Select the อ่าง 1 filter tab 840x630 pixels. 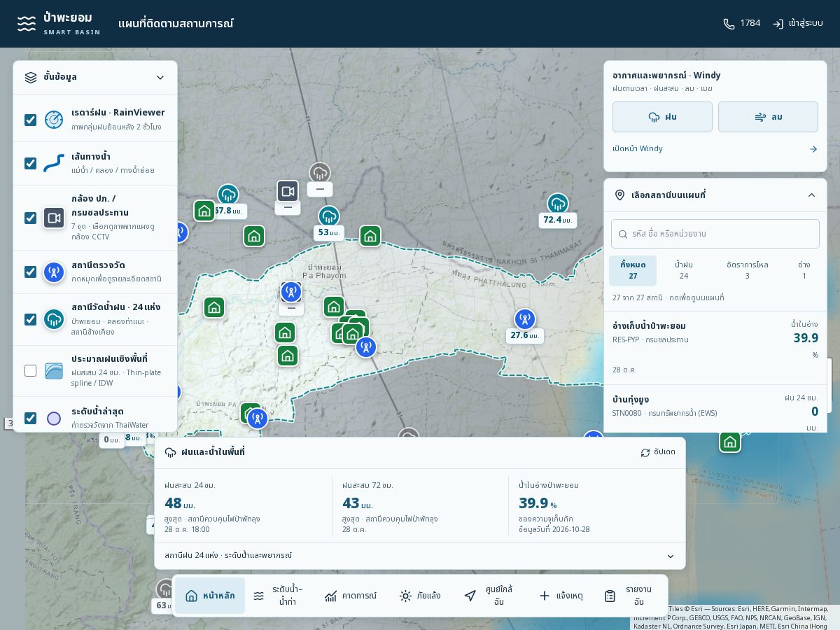pyautogui.click(x=804, y=271)
